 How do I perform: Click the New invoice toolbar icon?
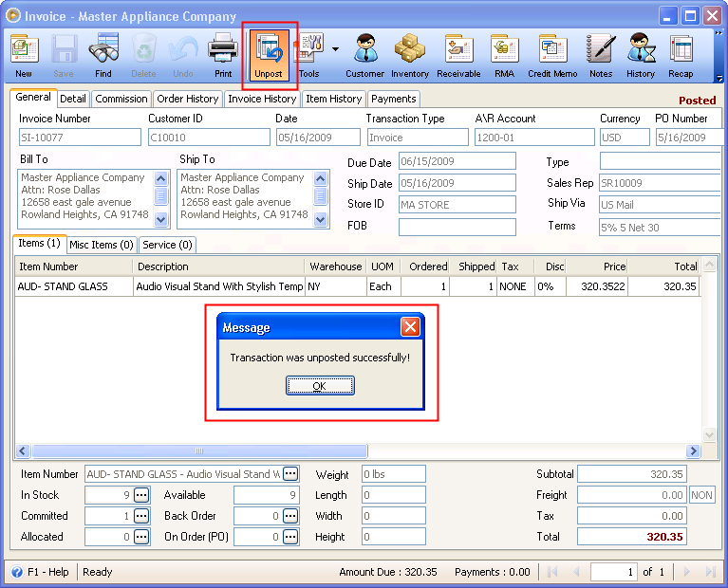click(x=24, y=55)
